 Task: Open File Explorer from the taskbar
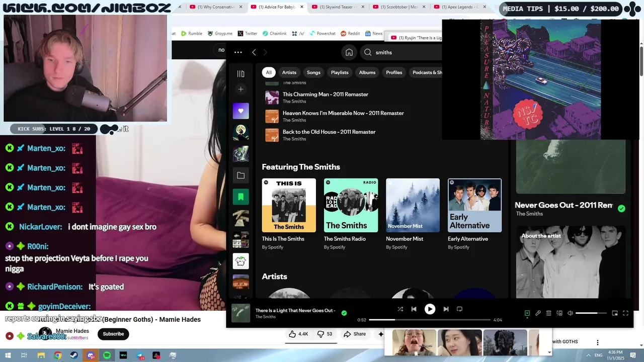click(41, 355)
